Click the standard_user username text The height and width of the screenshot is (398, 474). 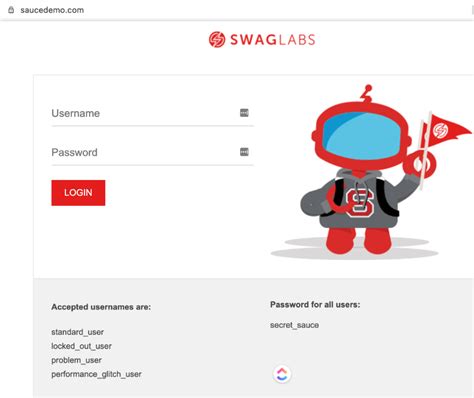77,332
